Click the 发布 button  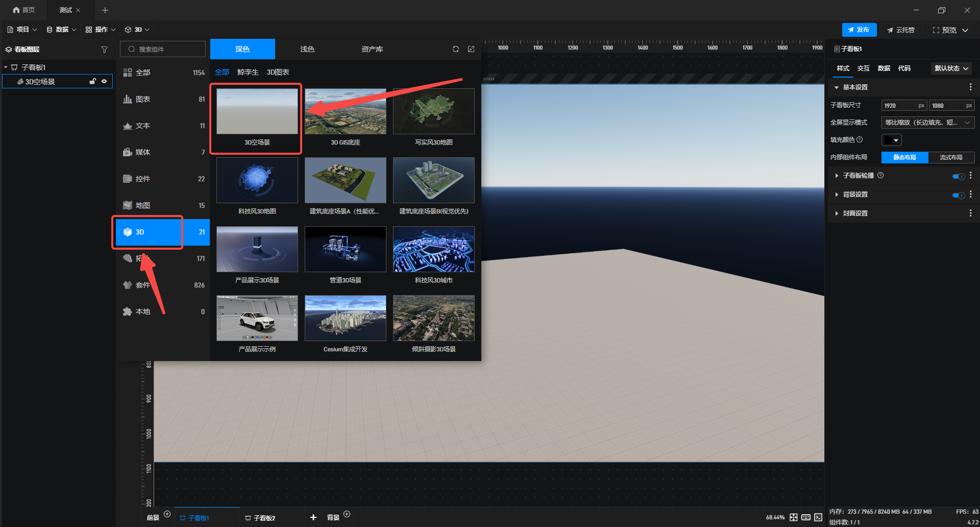pos(859,30)
